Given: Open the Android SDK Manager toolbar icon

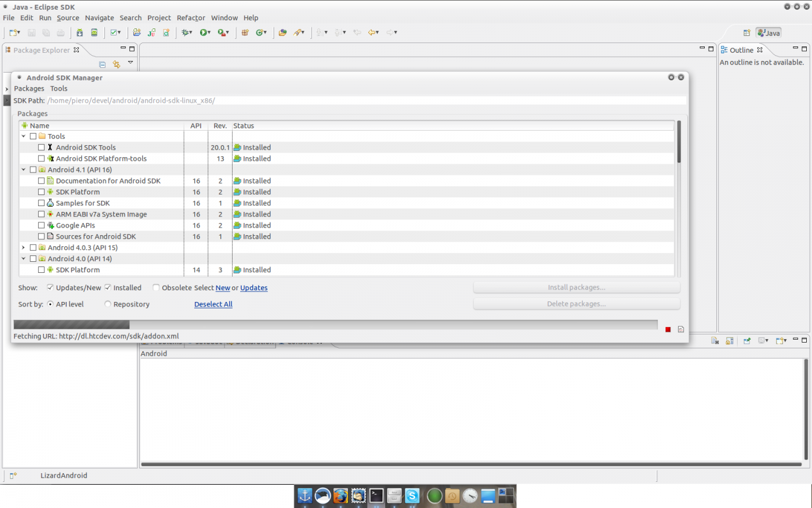Looking at the screenshot, I should pos(79,33).
